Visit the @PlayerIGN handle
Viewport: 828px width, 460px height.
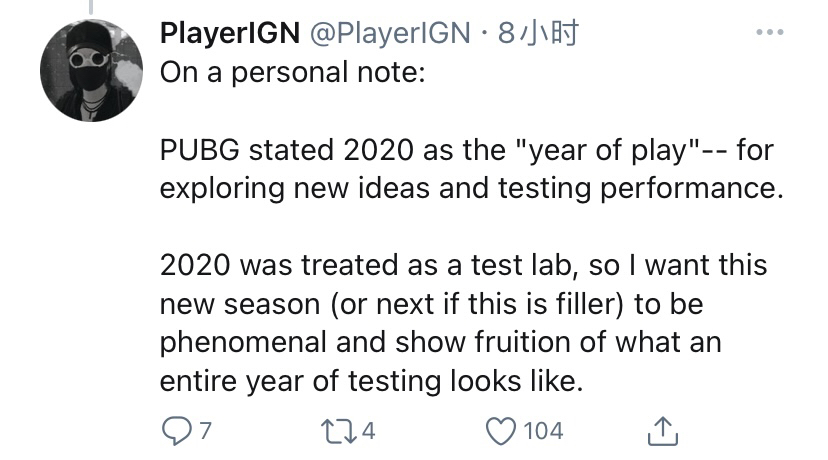[x=390, y=33]
